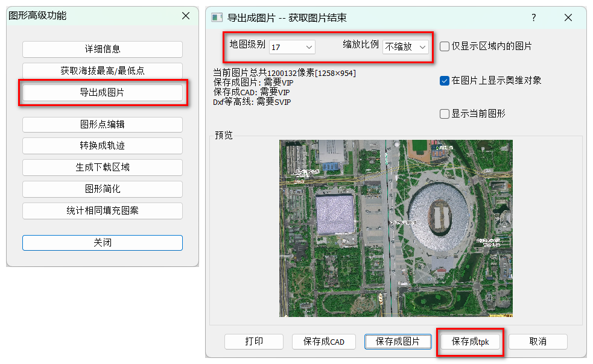Image resolution: width=593 pixels, height=364 pixels.
Task: Run 图形简化 function
Action: pyautogui.click(x=103, y=189)
